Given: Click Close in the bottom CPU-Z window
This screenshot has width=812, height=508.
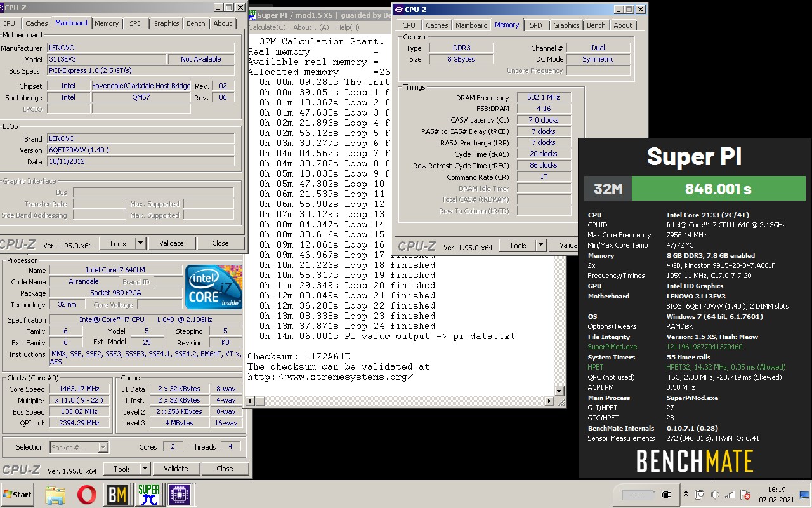Looking at the screenshot, I should pyautogui.click(x=225, y=469).
